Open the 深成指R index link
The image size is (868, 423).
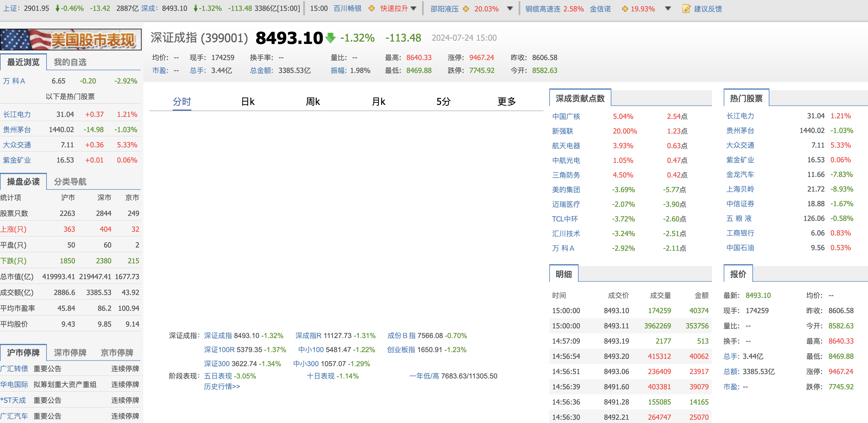308,335
